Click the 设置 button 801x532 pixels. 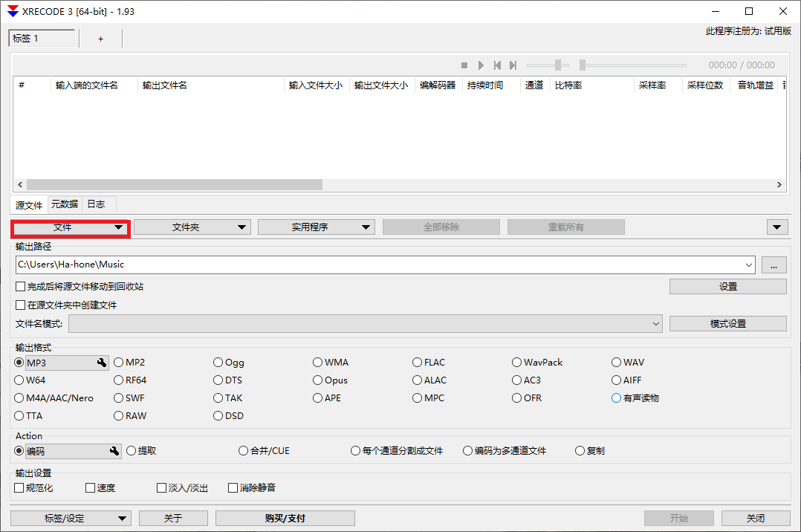click(x=728, y=287)
